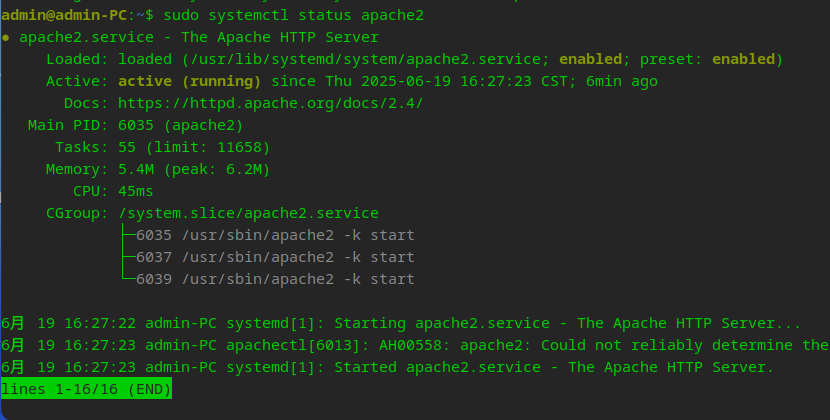Click the CGroup /system.slice/apache2.service path

248,213
